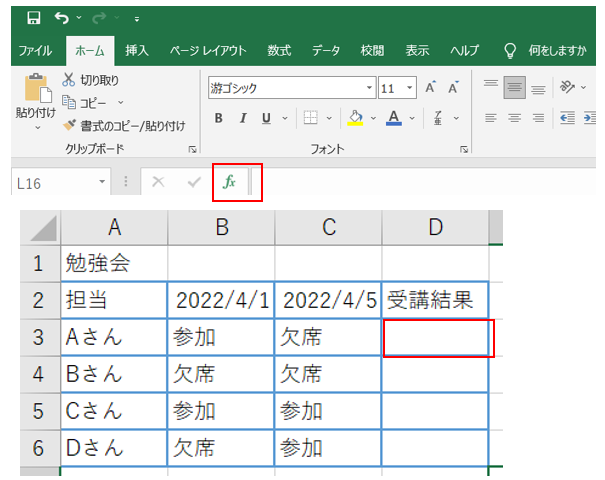This screenshot has height=480, width=605.
Task: Select cell D3 under 受講結果
Action: coord(438,338)
